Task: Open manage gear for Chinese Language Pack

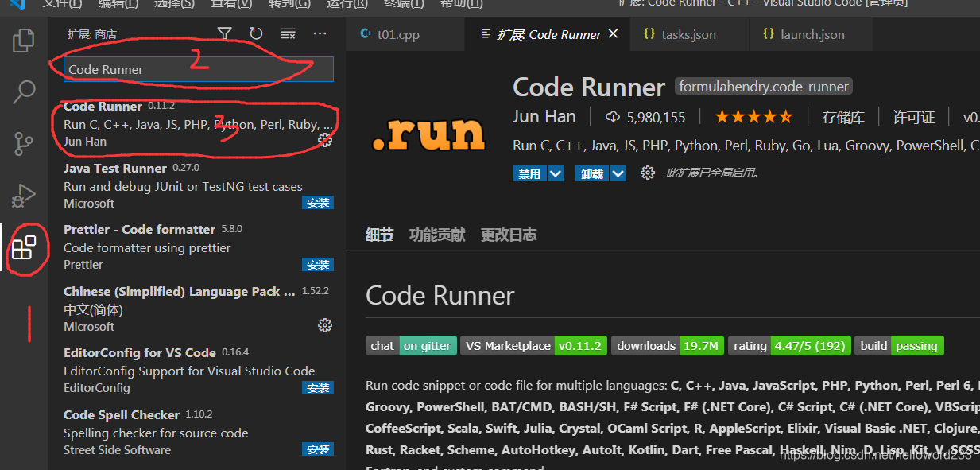Action: click(x=324, y=325)
